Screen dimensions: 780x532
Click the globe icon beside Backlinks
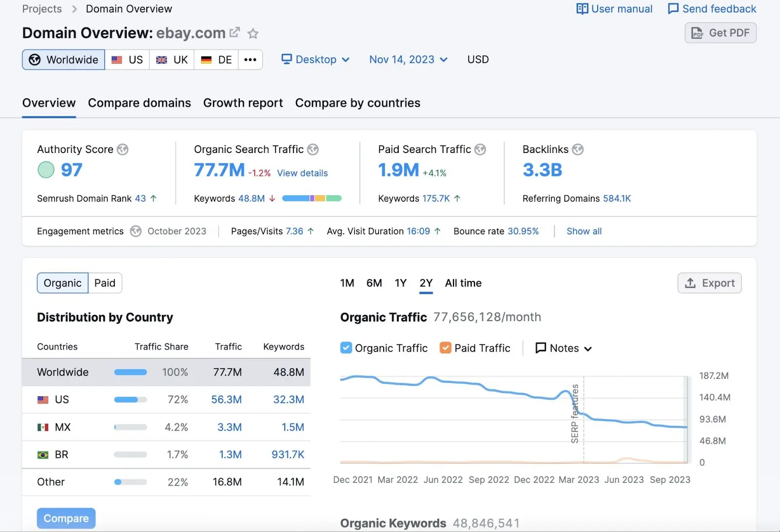(x=578, y=150)
